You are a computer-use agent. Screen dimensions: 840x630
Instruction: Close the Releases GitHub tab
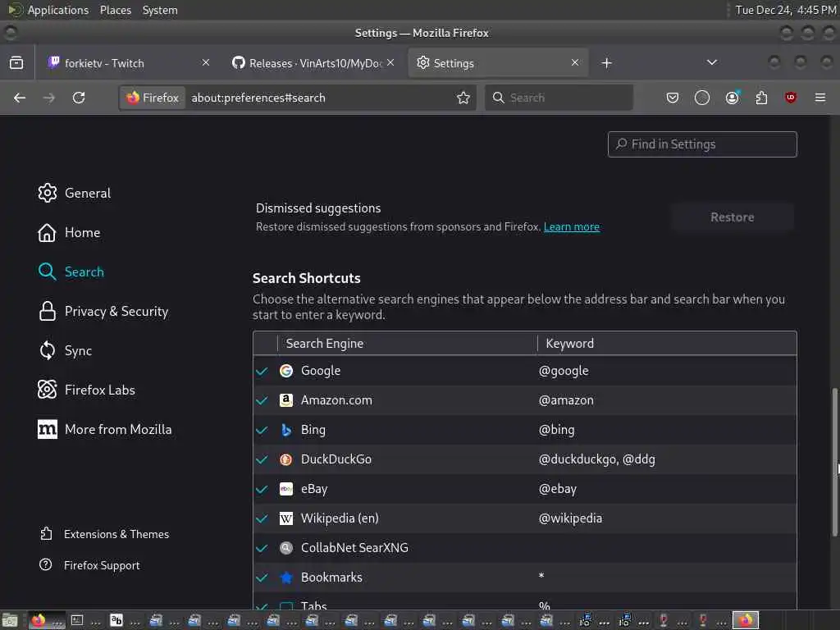tap(390, 62)
